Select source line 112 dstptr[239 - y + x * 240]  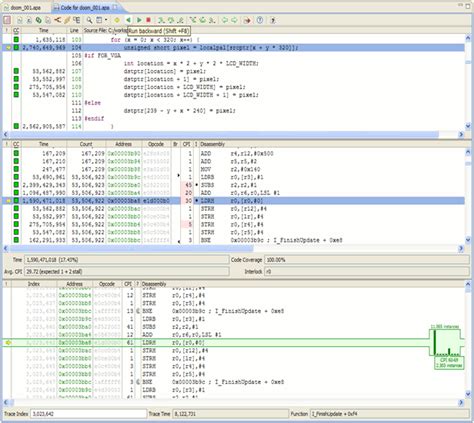[x=233, y=111]
